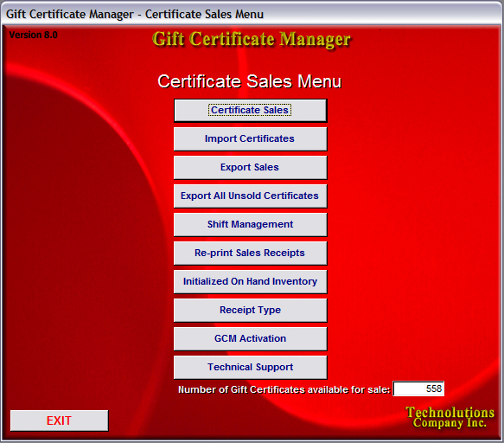Select the Export Sales option
The image size is (504, 443).
tap(250, 167)
